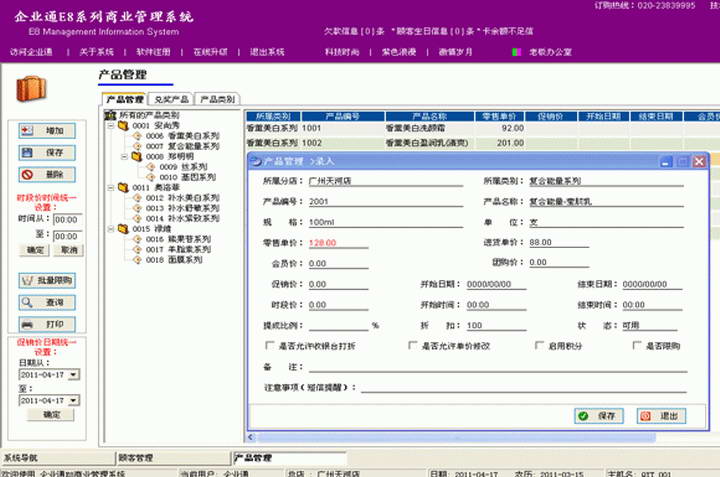Collapse the 0011 tree node
The height and width of the screenshot is (477, 720).
pyautogui.click(x=111, y=187)
